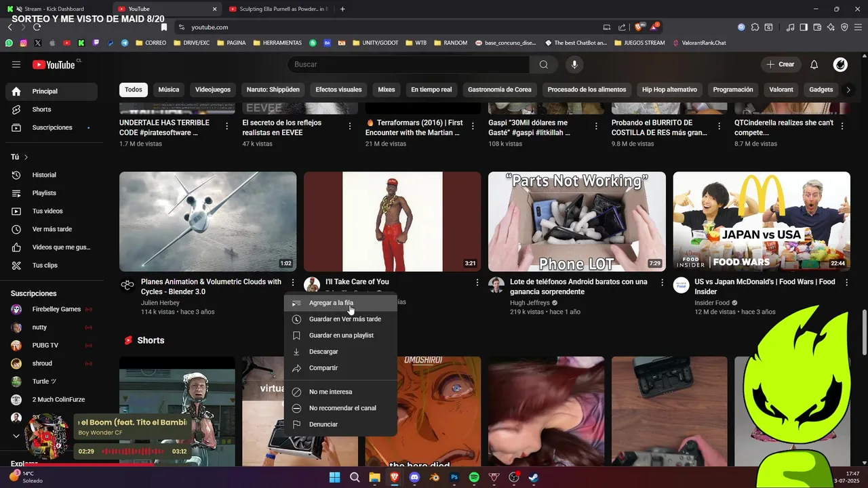Image resolution: width=868 pixels, height=488 pixels.
Task: Open the Julien Herbey channel link
Action: tap(160, 303)
